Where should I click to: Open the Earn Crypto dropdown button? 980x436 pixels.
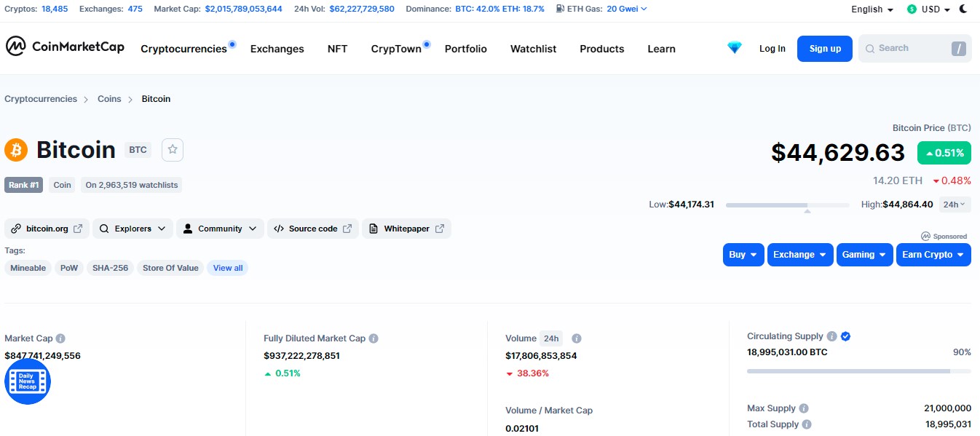(x=933, y=255)
